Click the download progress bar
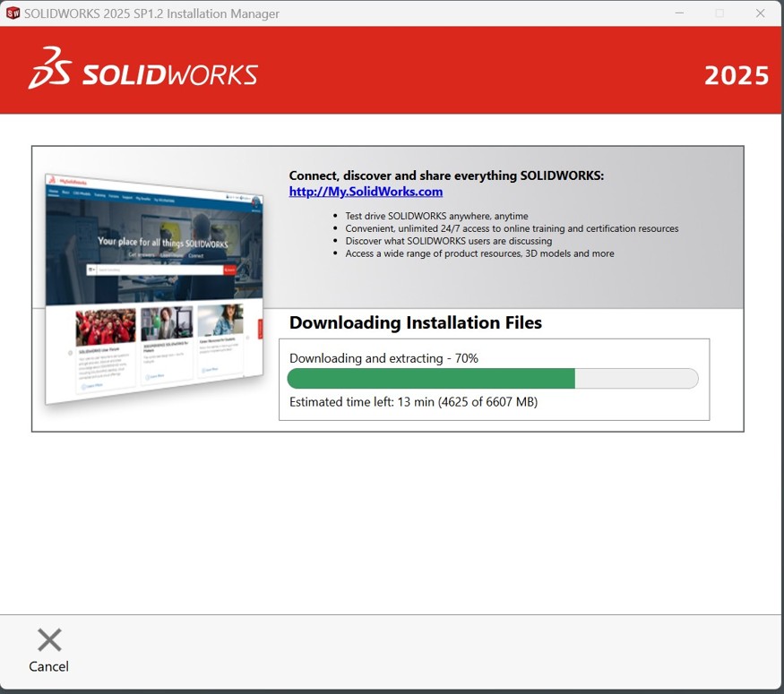 [493, 378]
